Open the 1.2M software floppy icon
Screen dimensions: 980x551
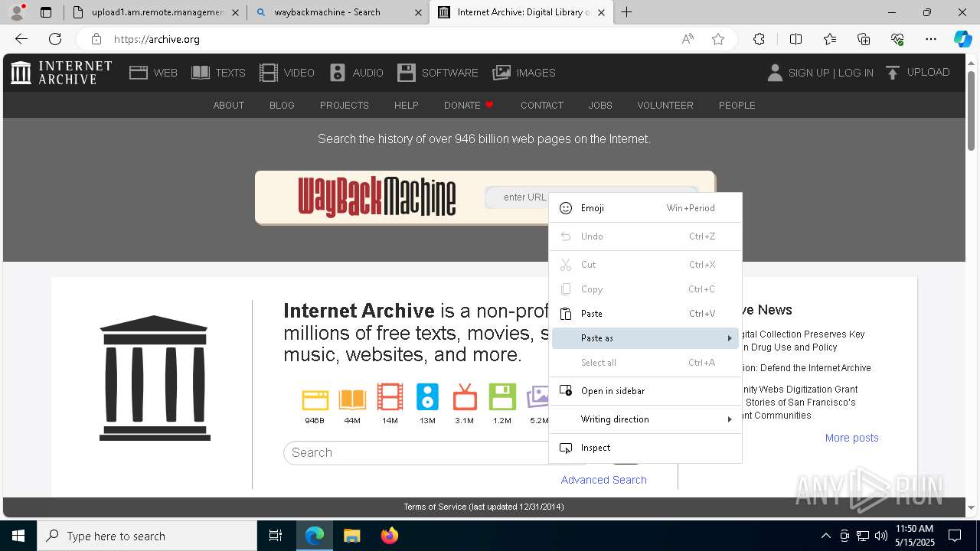pos(502,397)
